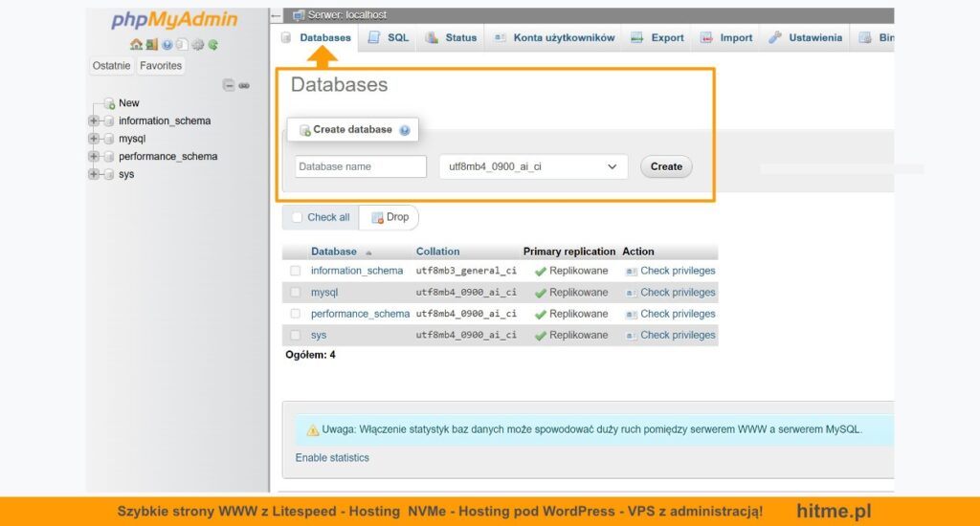Select performance_schema in navigation tree

tap(168, 156)
